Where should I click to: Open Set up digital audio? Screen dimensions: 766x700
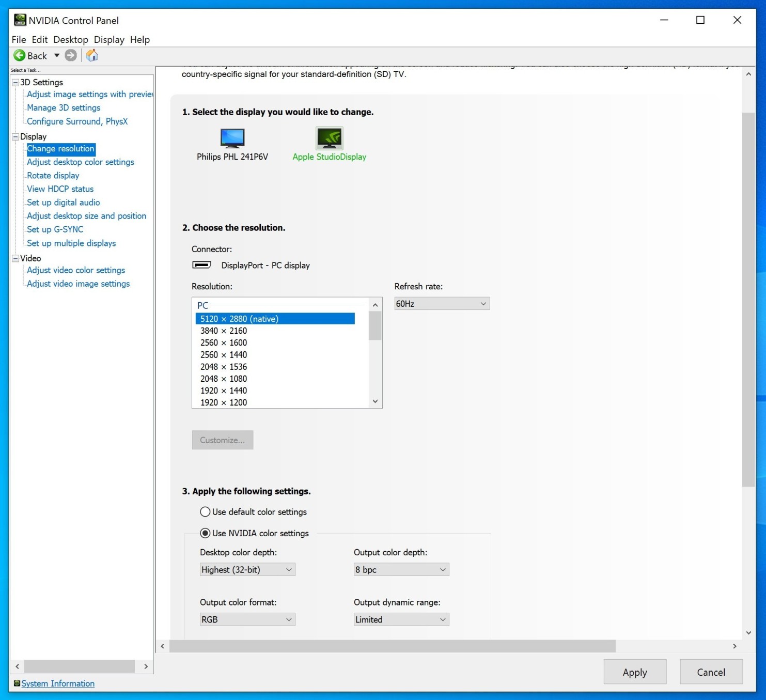(64, 202)
